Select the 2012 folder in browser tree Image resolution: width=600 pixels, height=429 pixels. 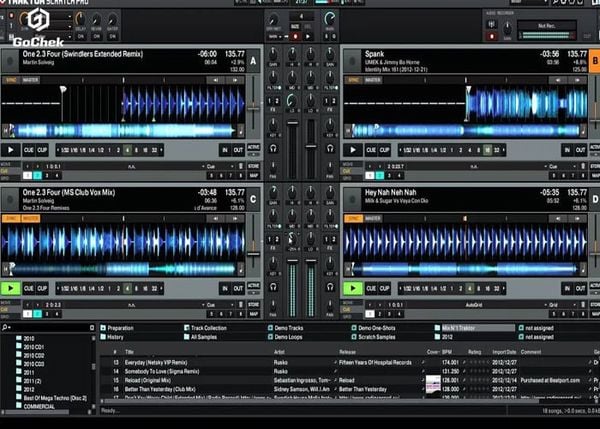pos(25,389)
